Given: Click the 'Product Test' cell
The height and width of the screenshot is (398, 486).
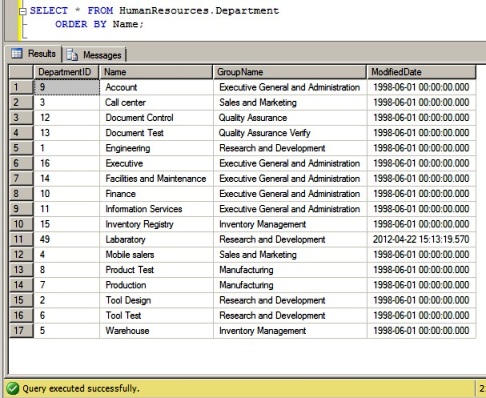Looking at the screenshot, I should click(x=156, y=270).
